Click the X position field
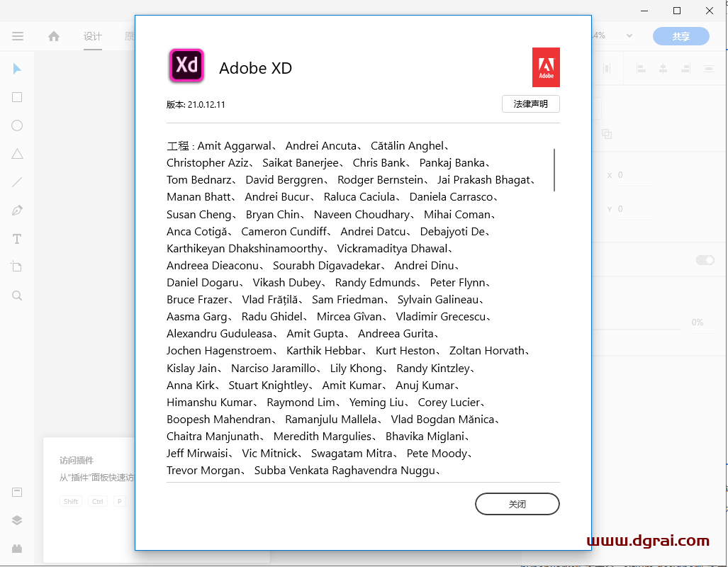 [634, 176]
